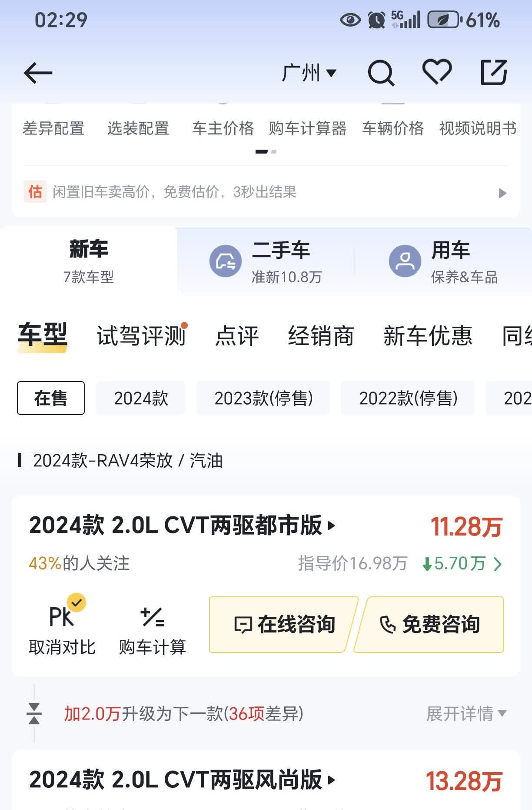The height and width of the screenshot is (810, 532).
Task: Open 视频说明书 shortcut
Action: pyautogui.click(x=478, y=128)
